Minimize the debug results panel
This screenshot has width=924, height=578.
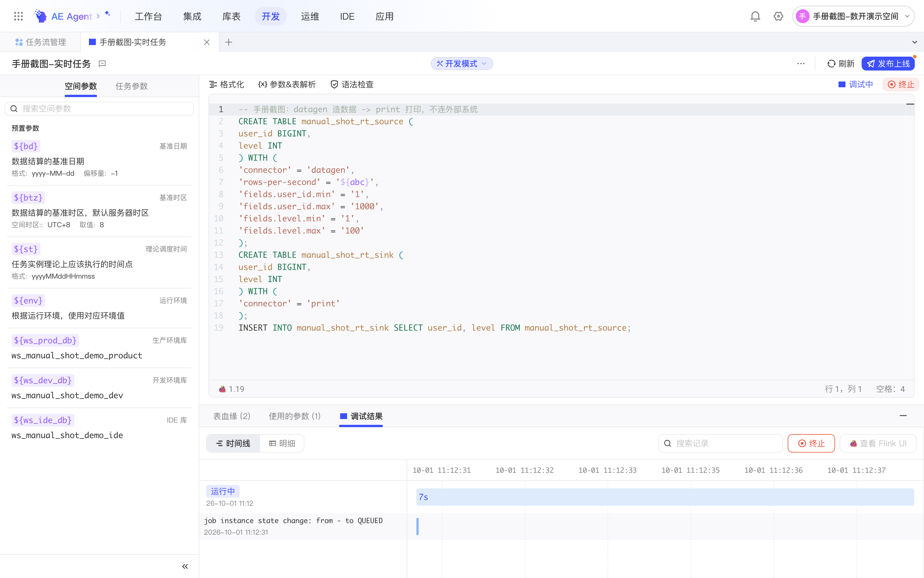click(903, 416)
